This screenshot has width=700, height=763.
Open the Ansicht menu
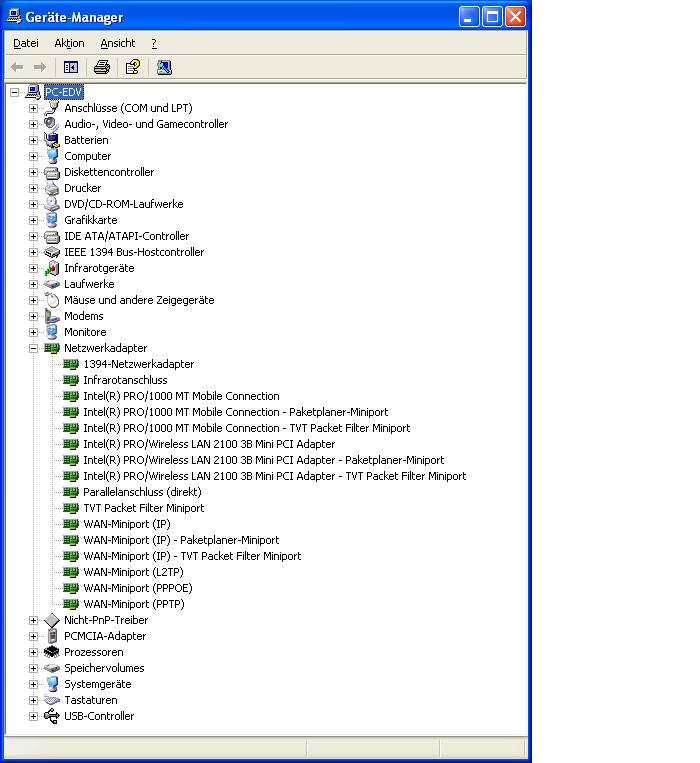118,43
